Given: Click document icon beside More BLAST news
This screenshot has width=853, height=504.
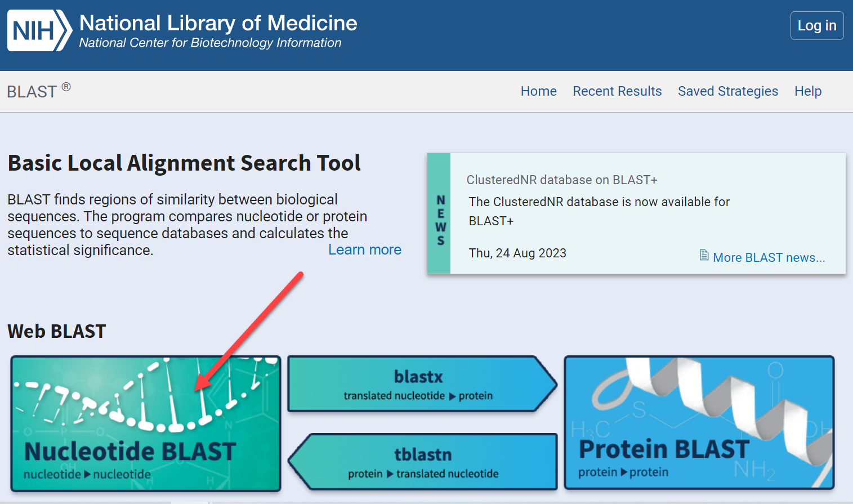Looking at the screenshot, I should (x=704, y=255).
